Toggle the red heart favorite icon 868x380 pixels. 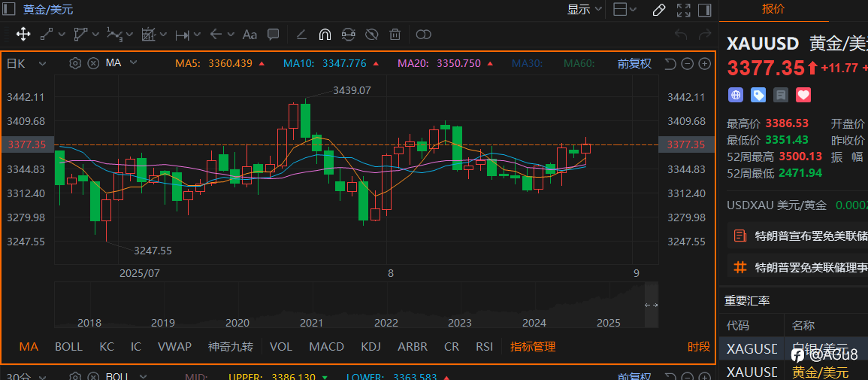point(803,96)
